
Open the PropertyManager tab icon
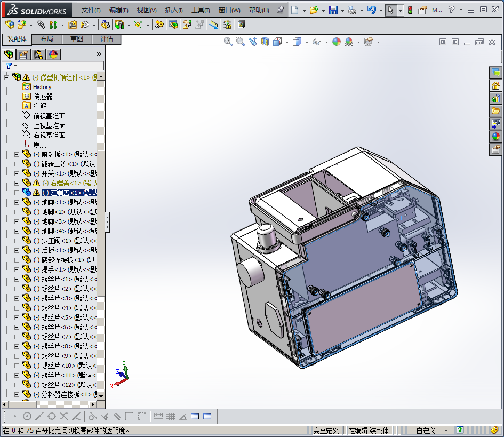(23, 54)
